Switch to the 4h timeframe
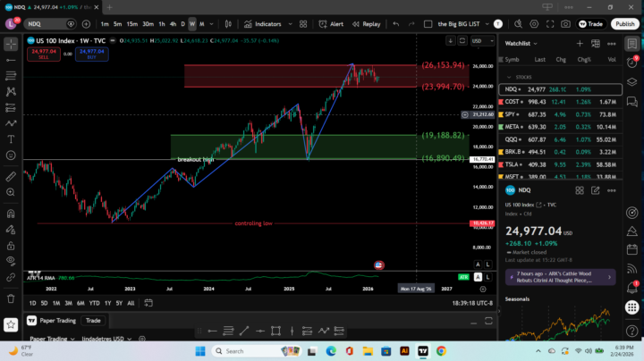 (x=173, y=24)
